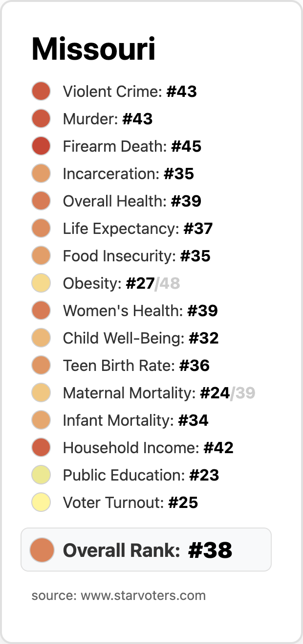Select the Firearm Death red dot
303x644 pixels.
(x=41, y=146)
